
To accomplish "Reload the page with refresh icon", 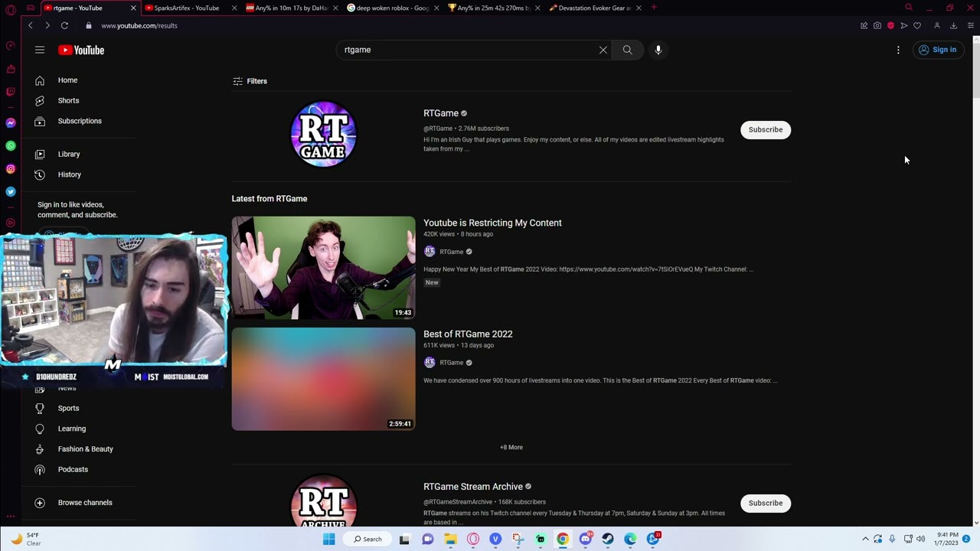I will (x=64, y=25).
